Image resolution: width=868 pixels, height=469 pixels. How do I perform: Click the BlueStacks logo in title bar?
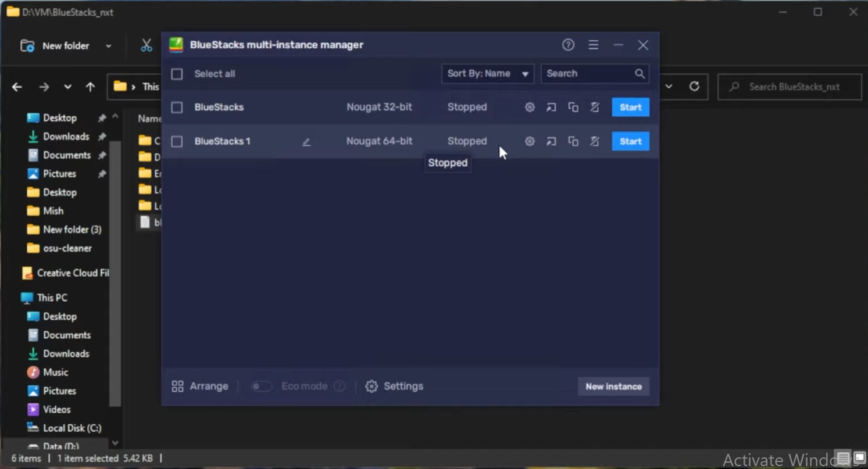(x=176, y=45)
